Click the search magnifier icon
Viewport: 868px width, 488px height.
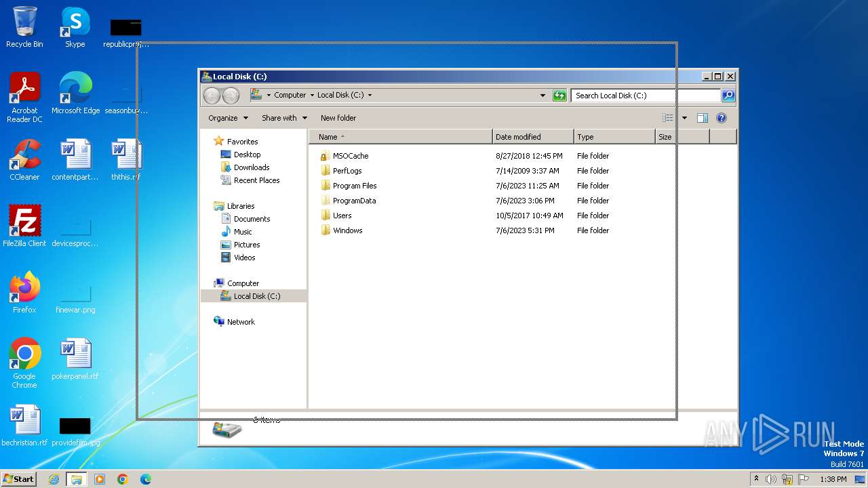[728, 96]
